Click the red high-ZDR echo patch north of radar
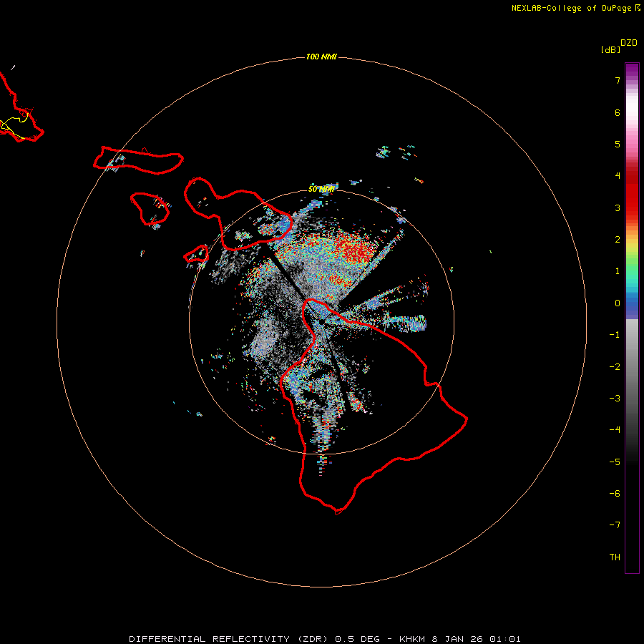The image size is (644, 644). 354,248
